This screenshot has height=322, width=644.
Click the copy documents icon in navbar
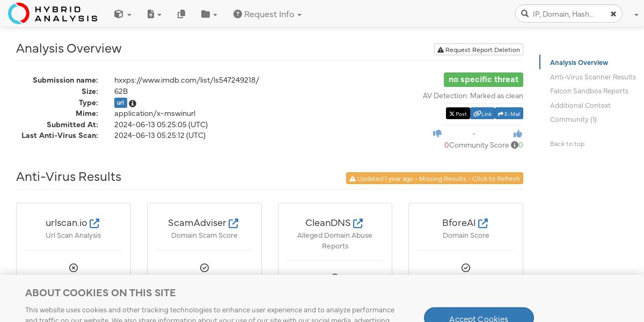(x=181, y=14)
